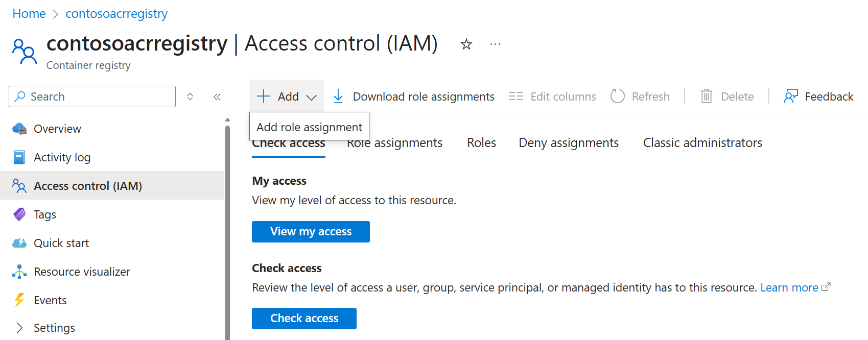The image size is (868, 340).
Task: Open the more options ellipsis menu
Action: [x=495, y=44]
